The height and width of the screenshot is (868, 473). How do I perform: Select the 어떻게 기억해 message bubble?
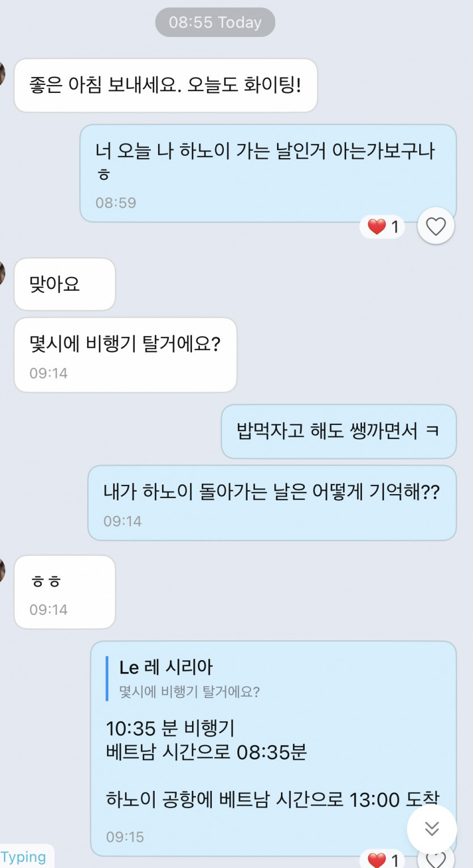[271, 502]
